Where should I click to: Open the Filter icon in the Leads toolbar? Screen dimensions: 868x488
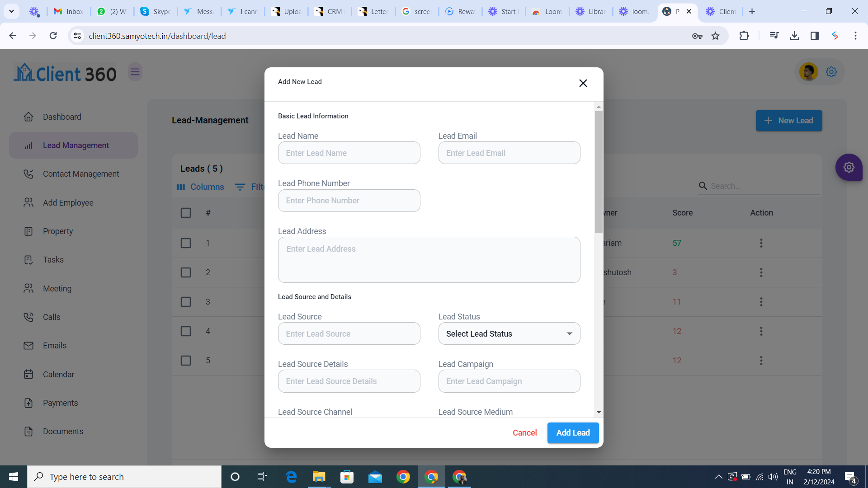click(240, 187)
